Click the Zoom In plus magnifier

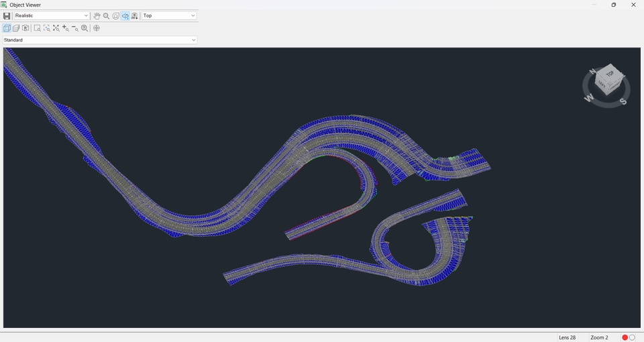(65, 28)
